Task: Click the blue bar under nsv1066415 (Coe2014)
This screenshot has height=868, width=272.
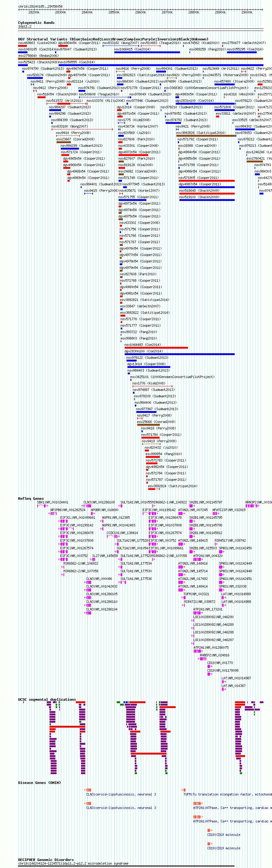Action: click(147, 52)
